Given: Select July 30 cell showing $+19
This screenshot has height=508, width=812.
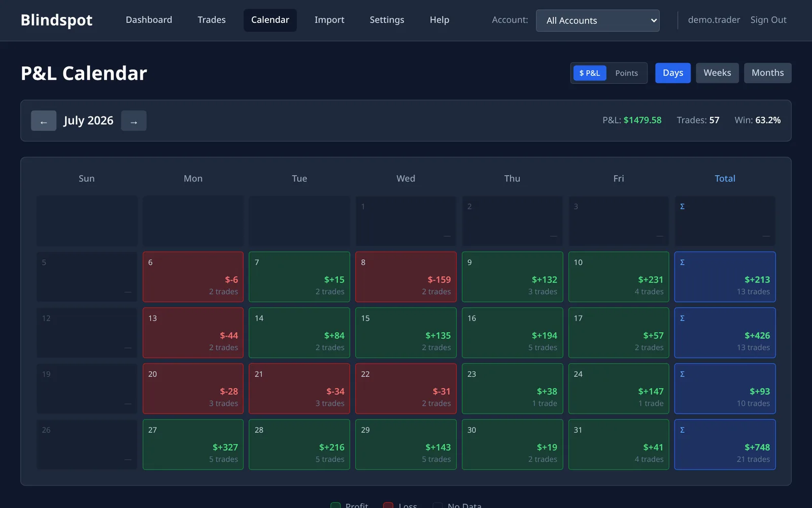Looking at the screenshot, I should coord(512,444).
